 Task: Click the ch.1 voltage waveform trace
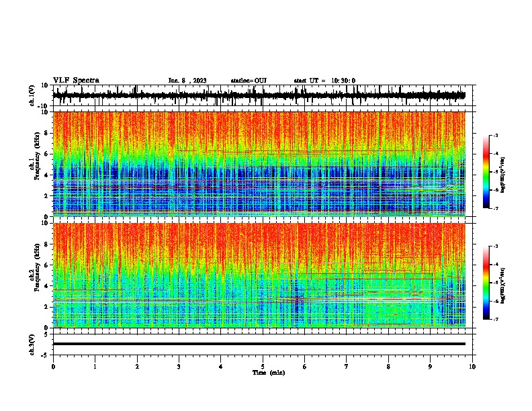pos(259,95)
